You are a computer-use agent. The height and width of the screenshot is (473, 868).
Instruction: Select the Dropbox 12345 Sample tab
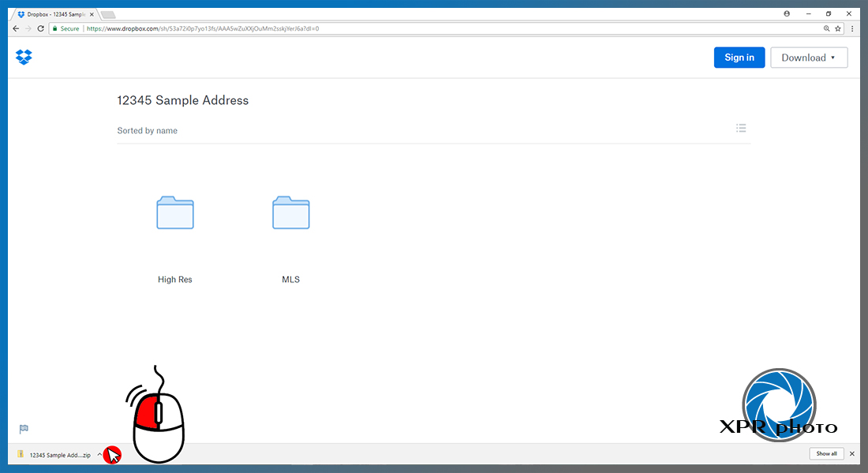(x=54, y=14)
